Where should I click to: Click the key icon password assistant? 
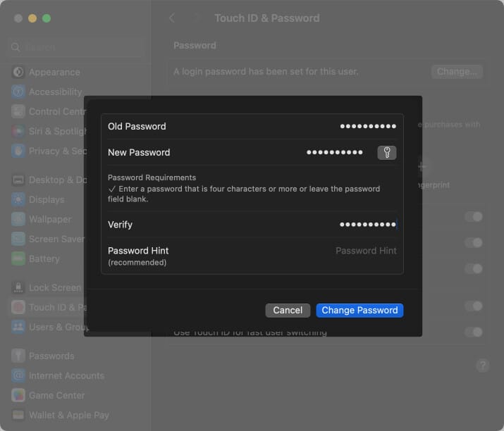pyautogui.click(x=387, y=153)
